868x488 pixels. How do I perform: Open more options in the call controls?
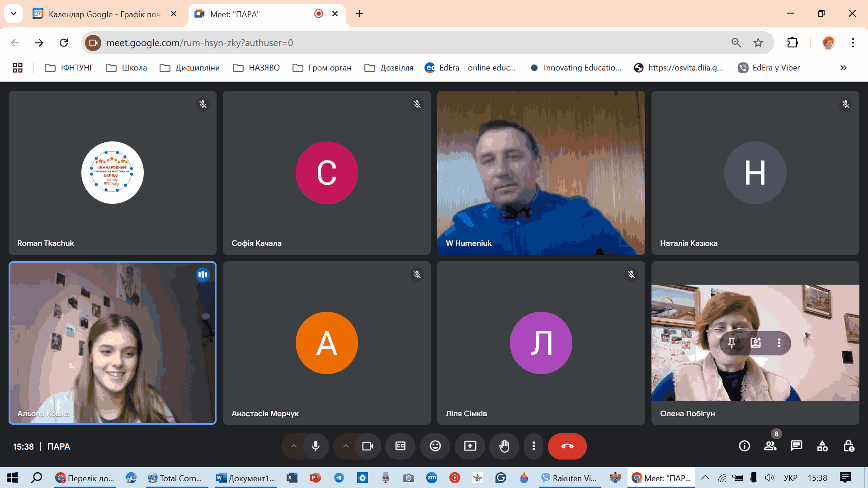pyautogui.click(x=534, y=446)
